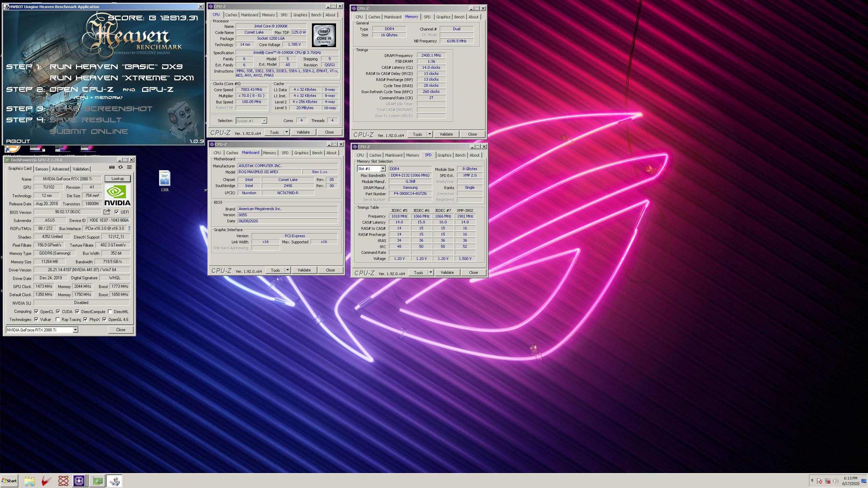Screen dimensions: 868x488
Task: Click the BIOS export share icon in GPU-Z
Action: [x=107, y=212]
